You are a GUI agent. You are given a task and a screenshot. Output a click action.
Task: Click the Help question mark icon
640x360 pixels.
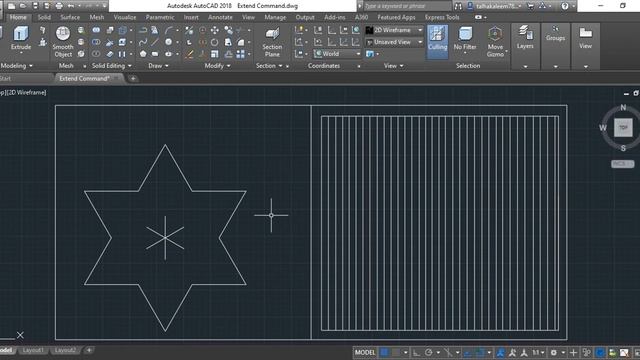(565, 6)
